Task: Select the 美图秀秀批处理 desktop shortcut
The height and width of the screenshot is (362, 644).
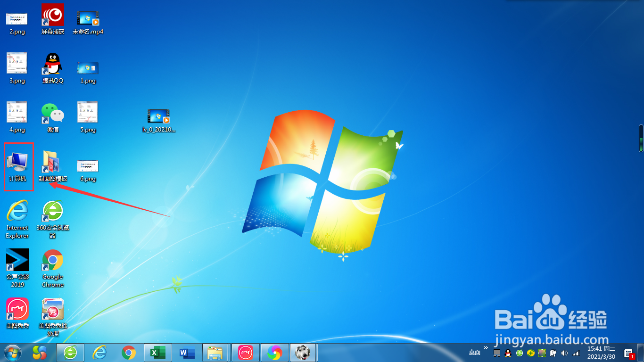Action: coord(53,317)
